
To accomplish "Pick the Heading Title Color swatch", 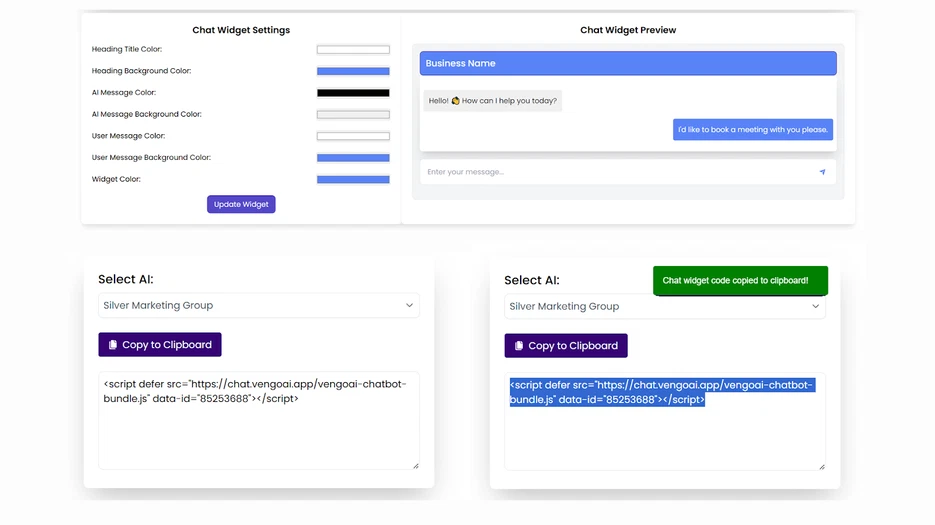I will (353, 49).
